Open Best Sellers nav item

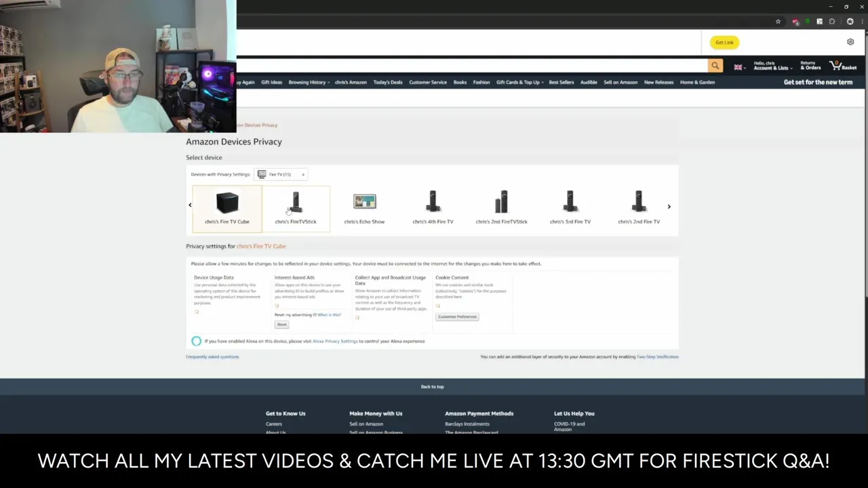[561, 83]
